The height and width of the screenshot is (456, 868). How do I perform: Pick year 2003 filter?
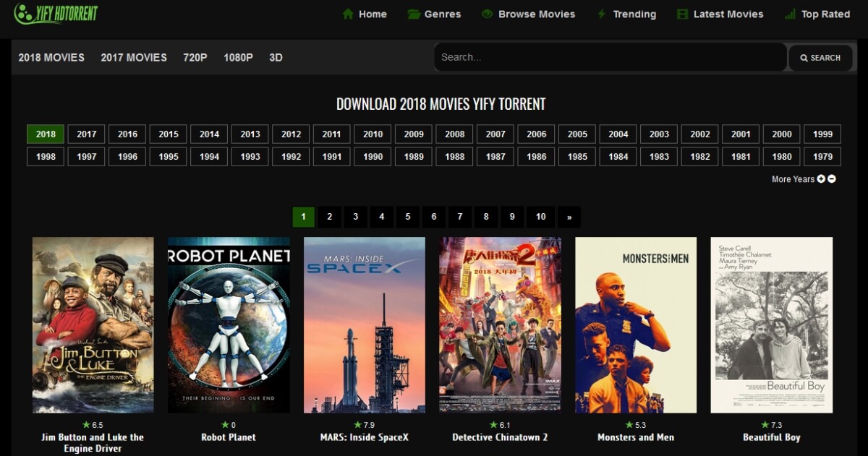(x=659, y=134)
